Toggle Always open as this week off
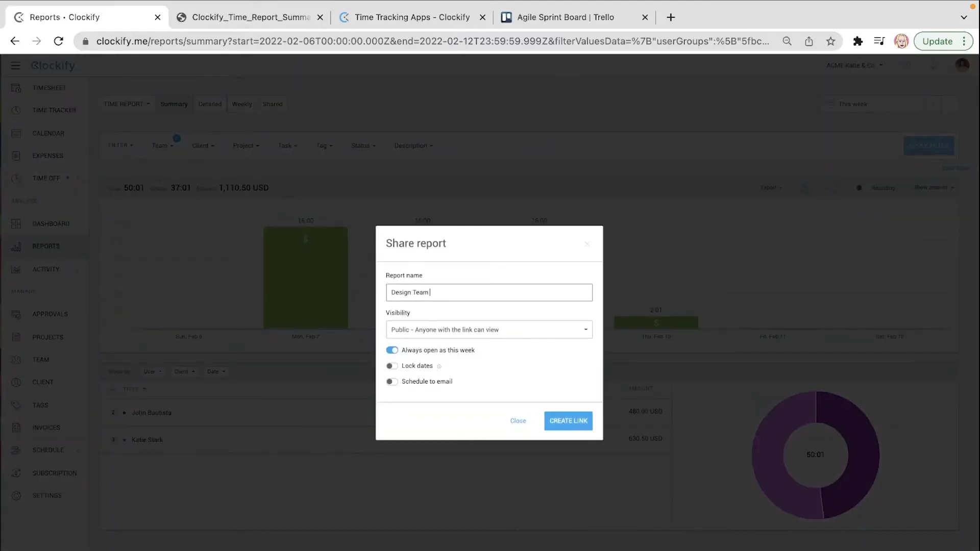 pyautogui.click(x=392, y=350)
